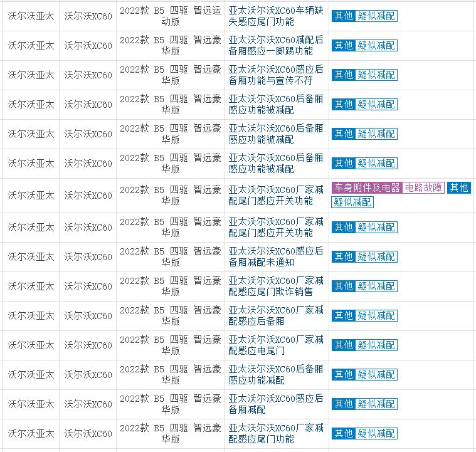Viewport: 476px width, 452px height.
Task: Select 沃尔沃亚太 cell in 感应一脚踢功能 row
Action: click(x=31, y=46)
